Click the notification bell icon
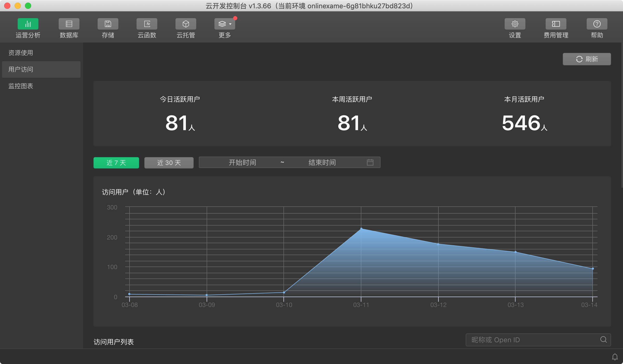623x364 pixels. coord(615,357)
